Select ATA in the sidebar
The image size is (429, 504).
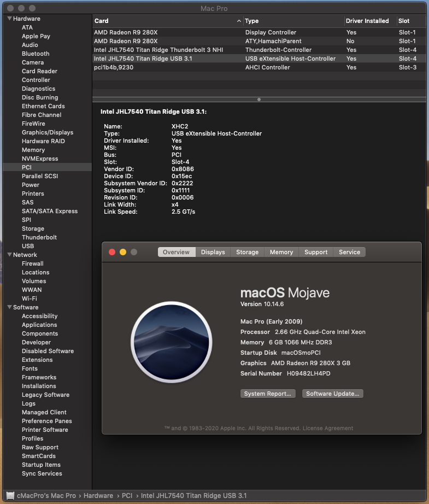pos(27,27)
